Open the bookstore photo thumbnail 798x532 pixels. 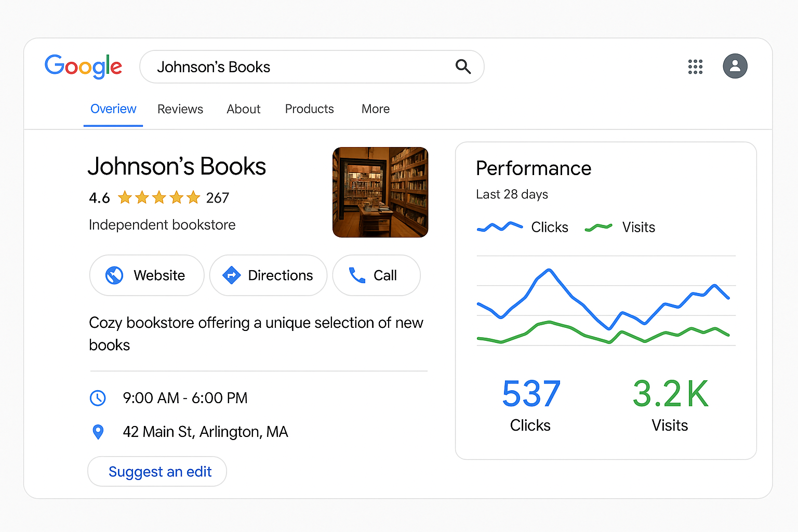point(380,192)
